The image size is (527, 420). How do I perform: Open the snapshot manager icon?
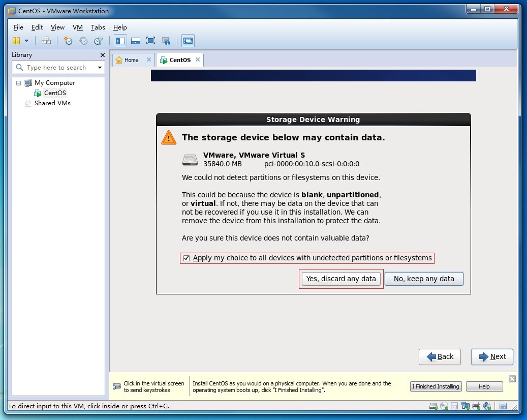point(99,41)
